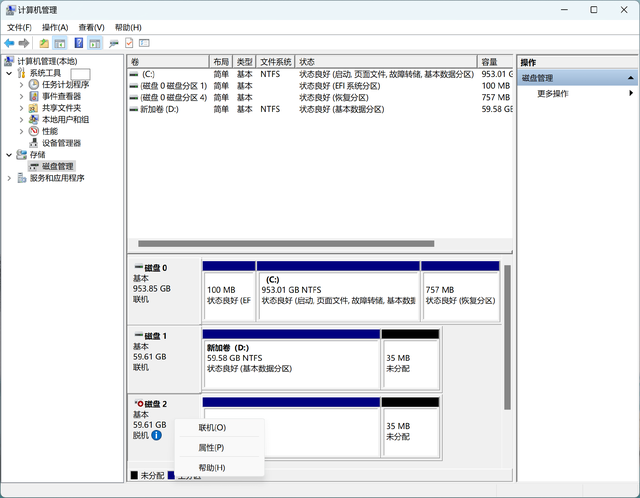Click the Back arrow toolbar icon

tap(9, 43)
